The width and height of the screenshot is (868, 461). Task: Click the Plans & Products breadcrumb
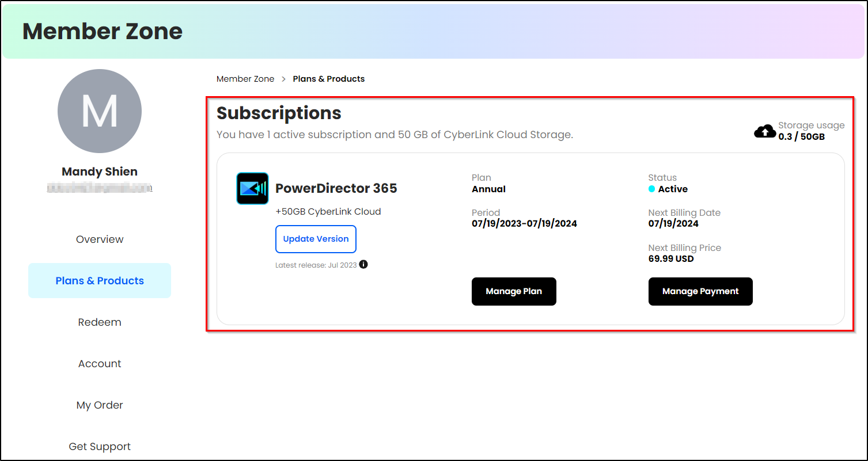click(x=329, y=79)
